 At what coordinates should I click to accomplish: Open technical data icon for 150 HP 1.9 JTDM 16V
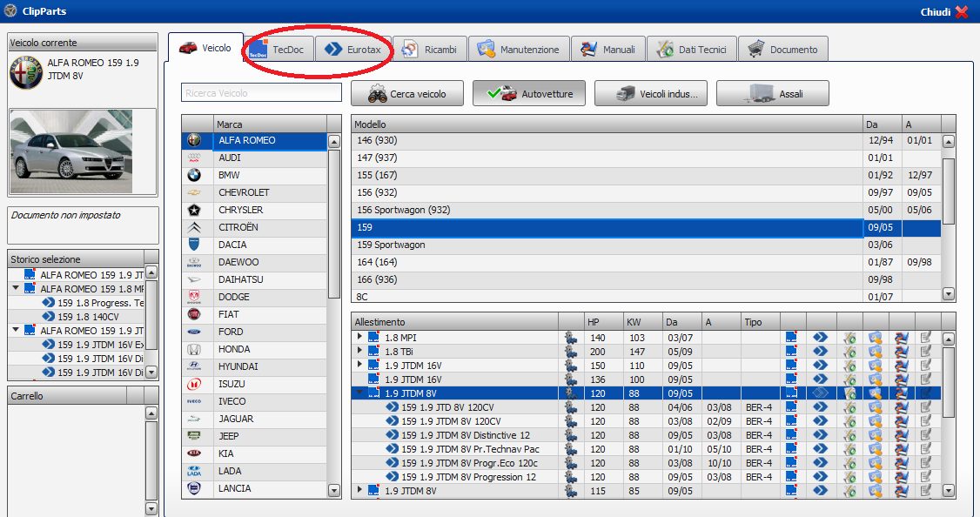click(849, 366)
